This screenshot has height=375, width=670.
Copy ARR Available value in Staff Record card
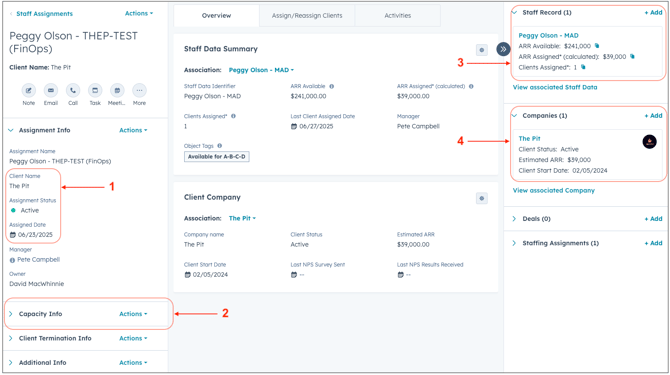click(x=597, y=46)
